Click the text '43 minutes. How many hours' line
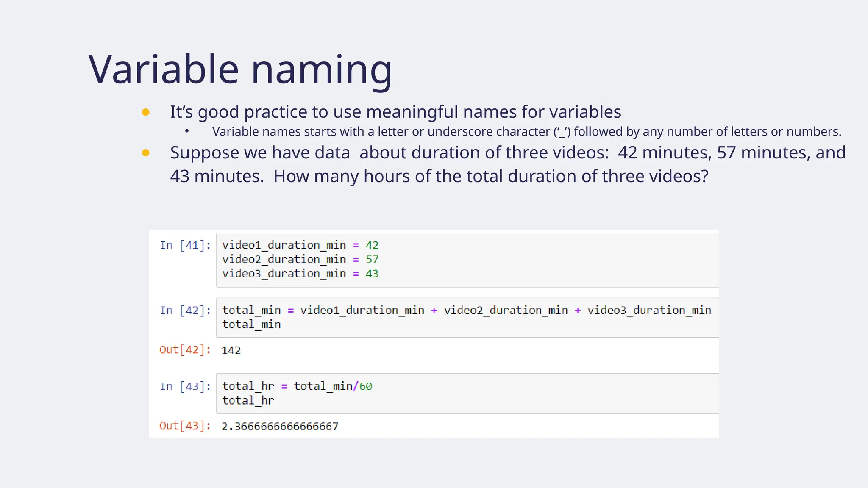 [439, 176]
